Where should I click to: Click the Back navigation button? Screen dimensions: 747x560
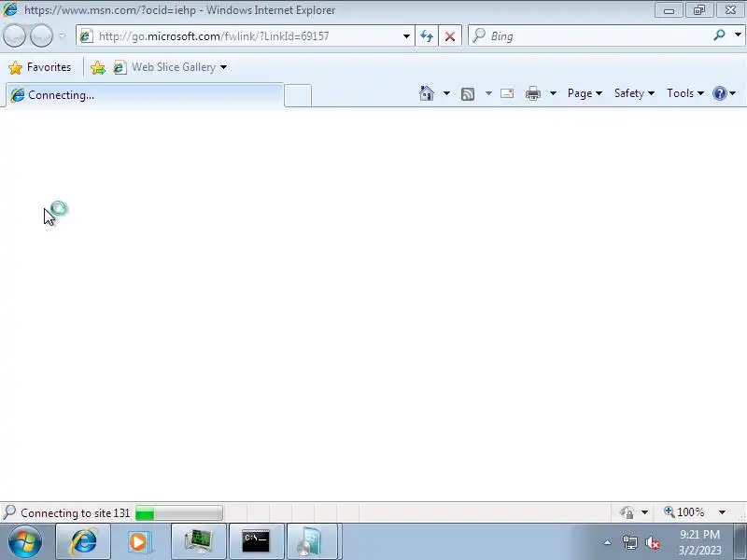pyautogui.click(x=14, y=35)
